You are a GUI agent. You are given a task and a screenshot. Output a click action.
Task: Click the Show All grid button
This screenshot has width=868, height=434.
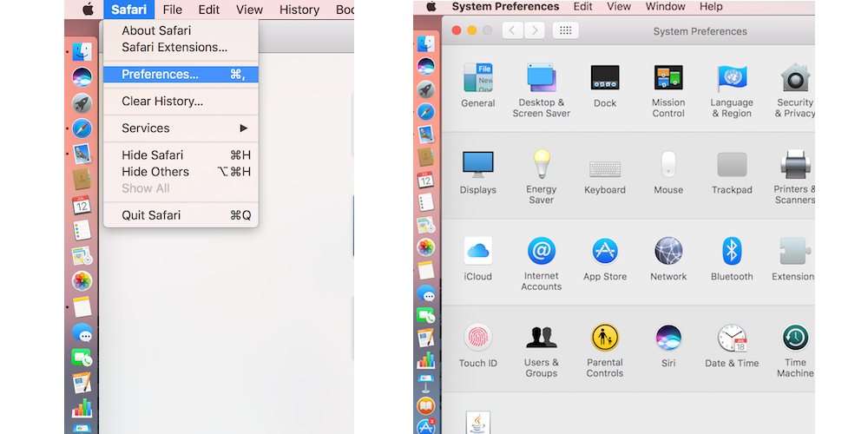pyautogui.click(x=565, y=30)
